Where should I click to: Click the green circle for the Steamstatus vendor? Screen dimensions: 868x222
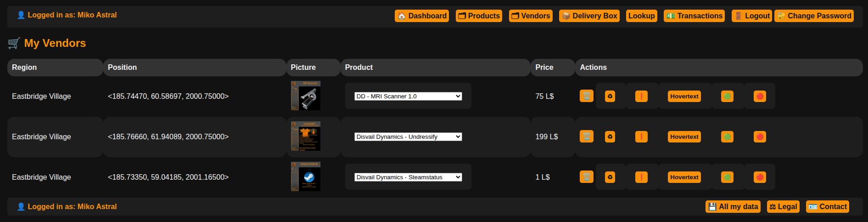point(727,177)
